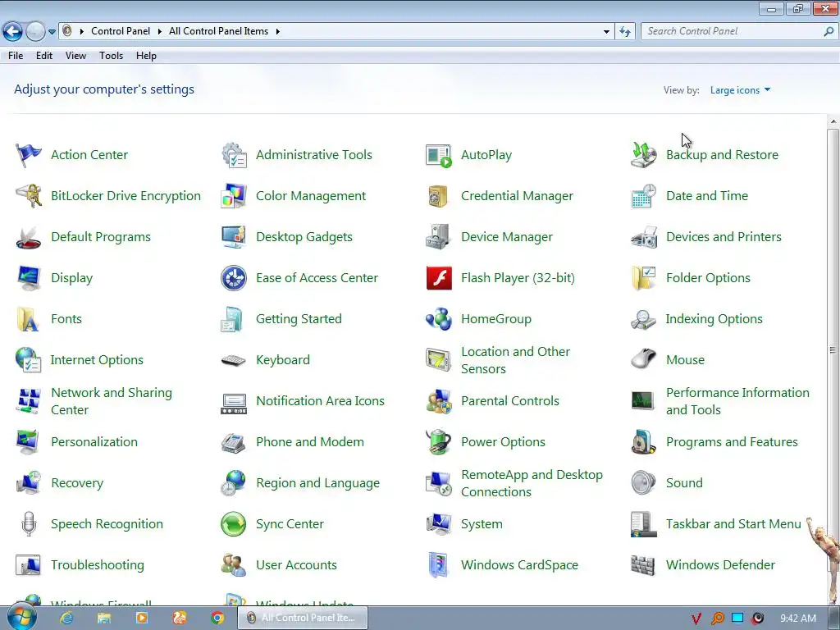The image size is (840, 630).
Task: Open the Internet Options globe icon
Action: tap(29, 360)
